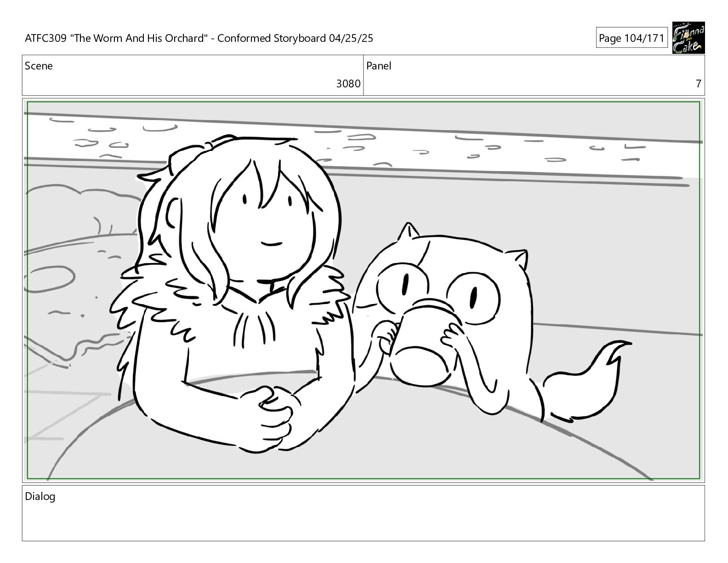Viewport: 728px width, 563px height.
Task: Click the Dialog label
Action: pyautogui.click(x=40, y=496)
